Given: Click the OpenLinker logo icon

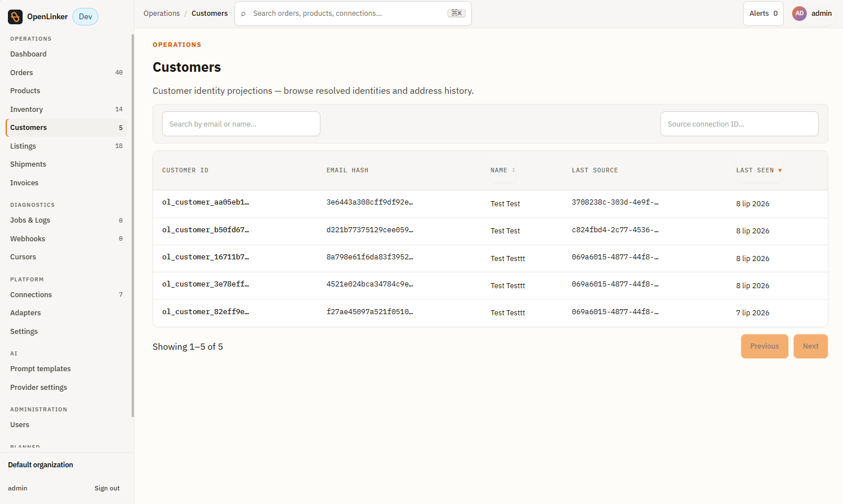Looking at the screenshot, I should (15, 17).
